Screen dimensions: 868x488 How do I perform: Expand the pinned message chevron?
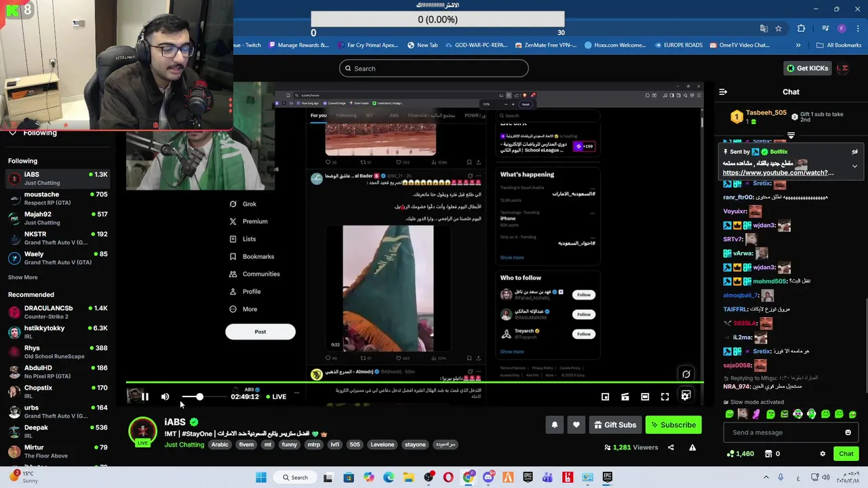coord(854,166)
